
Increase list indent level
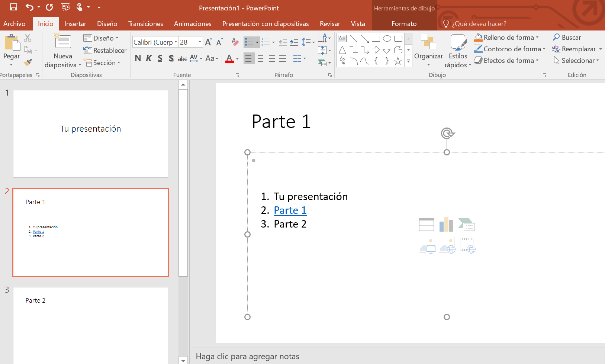coord(294,42)
